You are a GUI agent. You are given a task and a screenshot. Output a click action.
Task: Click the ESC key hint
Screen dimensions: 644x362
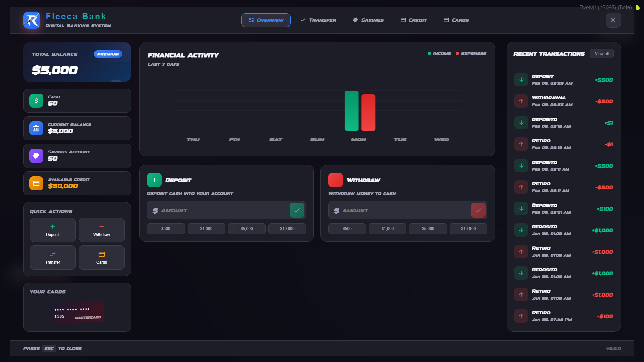click(49, 349)
